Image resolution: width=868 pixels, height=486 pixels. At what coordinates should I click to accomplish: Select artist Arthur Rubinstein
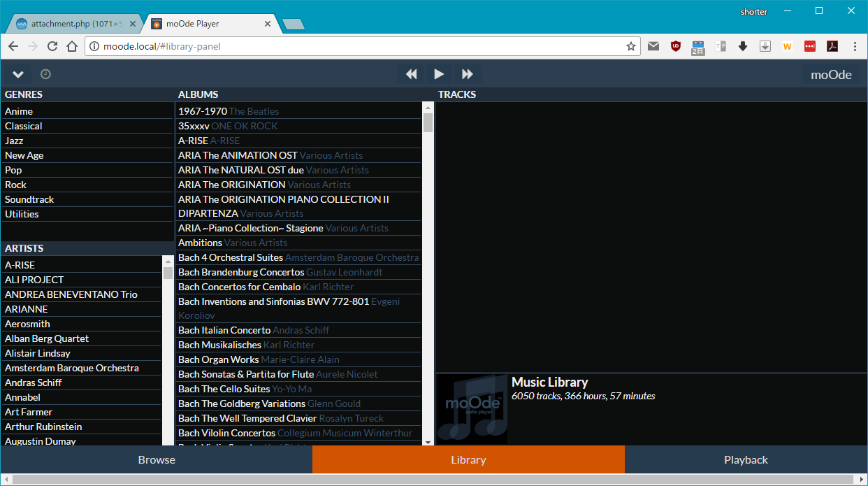pos(81,427)
